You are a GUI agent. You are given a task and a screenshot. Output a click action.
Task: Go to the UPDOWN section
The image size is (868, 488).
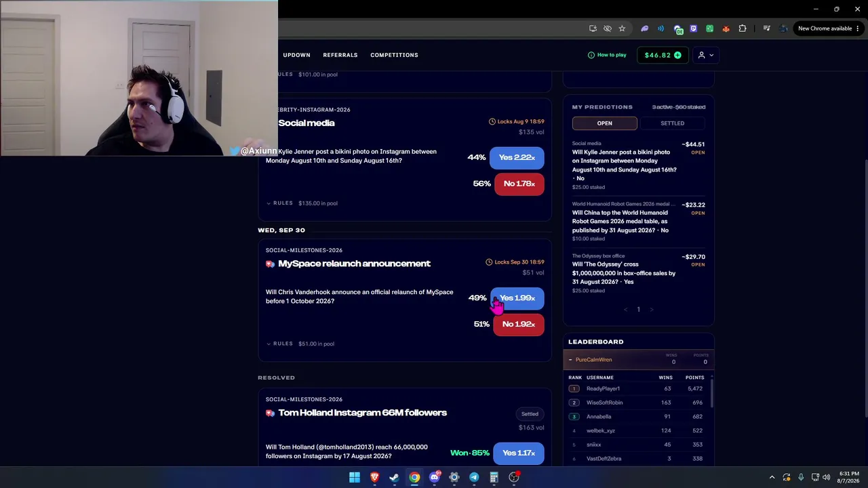[296, 55]
